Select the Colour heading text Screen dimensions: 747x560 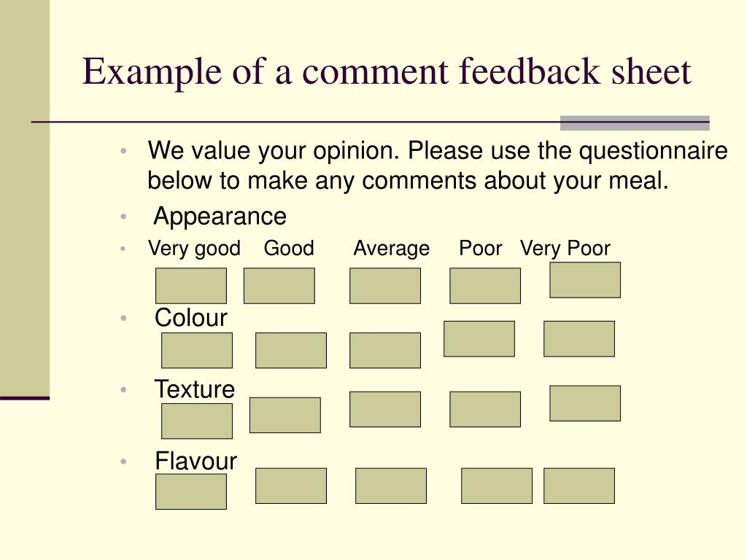(190, 318)
